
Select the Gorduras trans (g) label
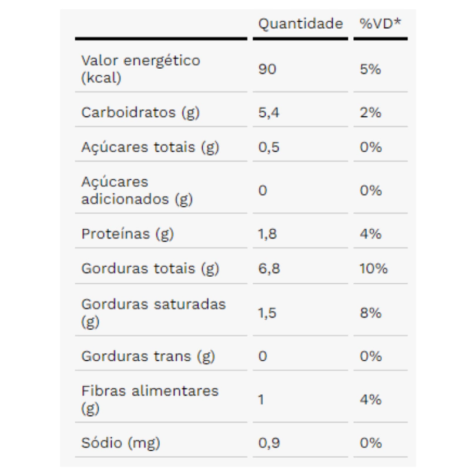pos(148,356)
